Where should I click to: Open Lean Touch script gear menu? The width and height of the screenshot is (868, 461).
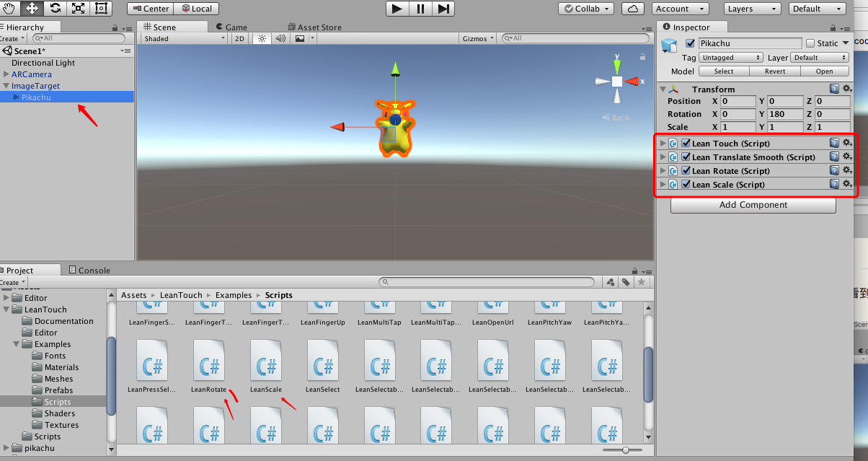tap(847, 143)
